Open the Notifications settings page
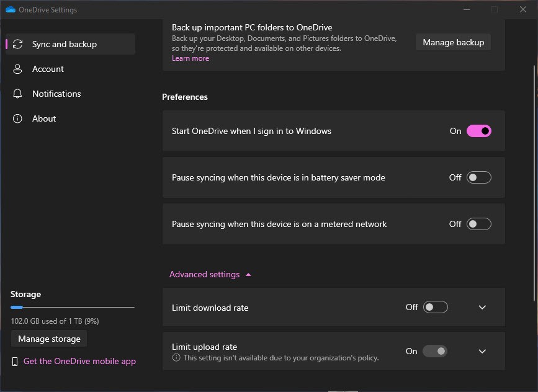Image resolution: width=538 pixels, height=392 pixels. tap(56, 94)
